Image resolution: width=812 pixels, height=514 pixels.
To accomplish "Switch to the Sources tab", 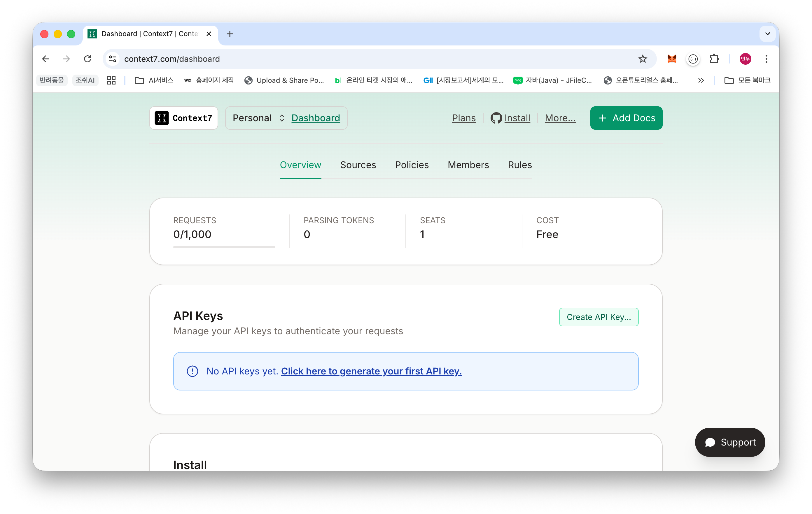I will tap(358, 165).
